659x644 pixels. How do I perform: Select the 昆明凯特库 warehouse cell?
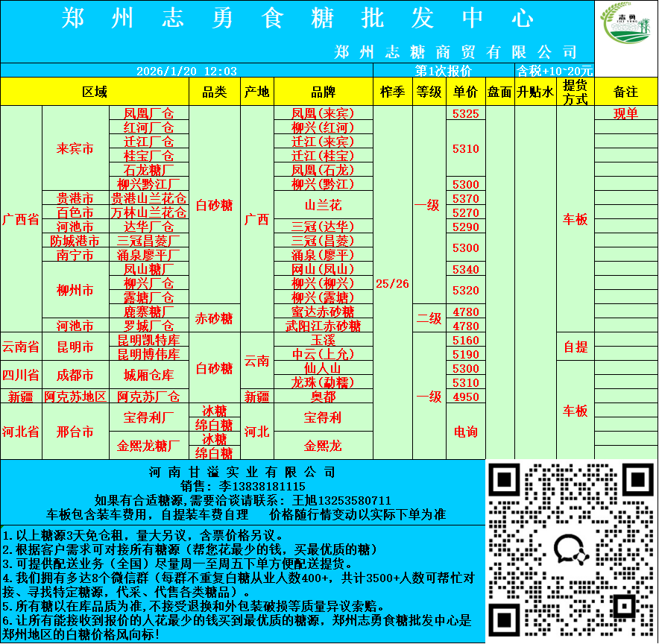tap(149, 341)
